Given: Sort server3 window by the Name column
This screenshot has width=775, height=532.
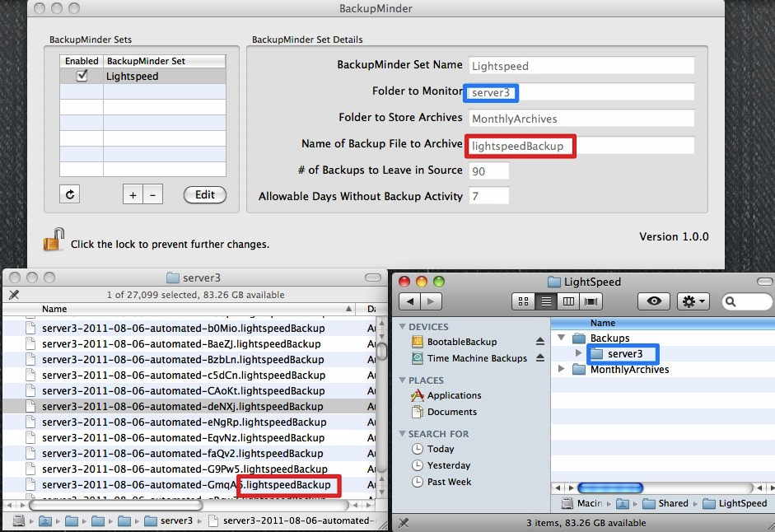Looking at the screenshot, I should (180, 309).
